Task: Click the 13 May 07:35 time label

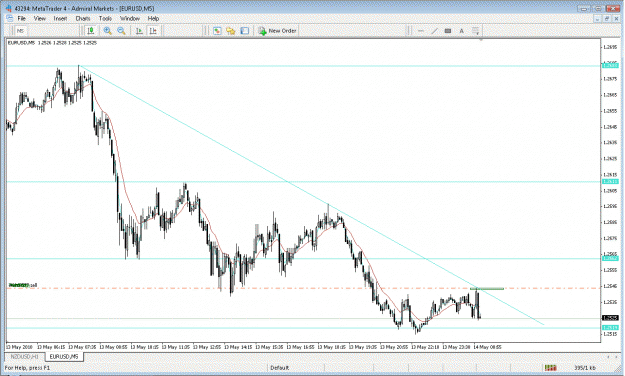Action: [82, 347]
